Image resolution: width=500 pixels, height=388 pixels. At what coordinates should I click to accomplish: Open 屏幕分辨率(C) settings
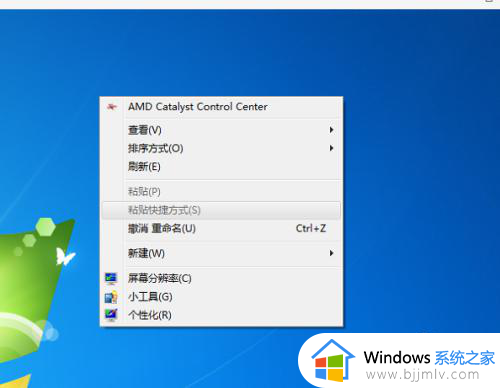(x=221, y=278)
